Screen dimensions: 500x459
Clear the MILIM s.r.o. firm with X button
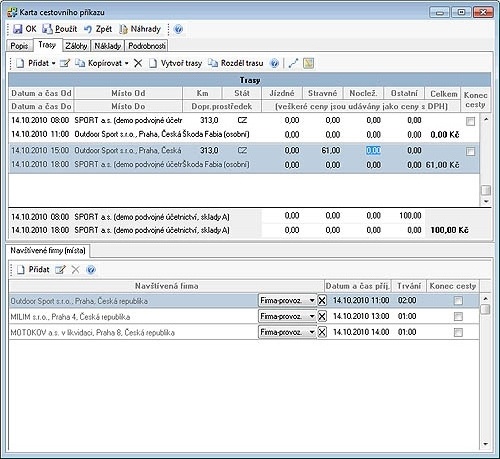(x=322, y=316)
